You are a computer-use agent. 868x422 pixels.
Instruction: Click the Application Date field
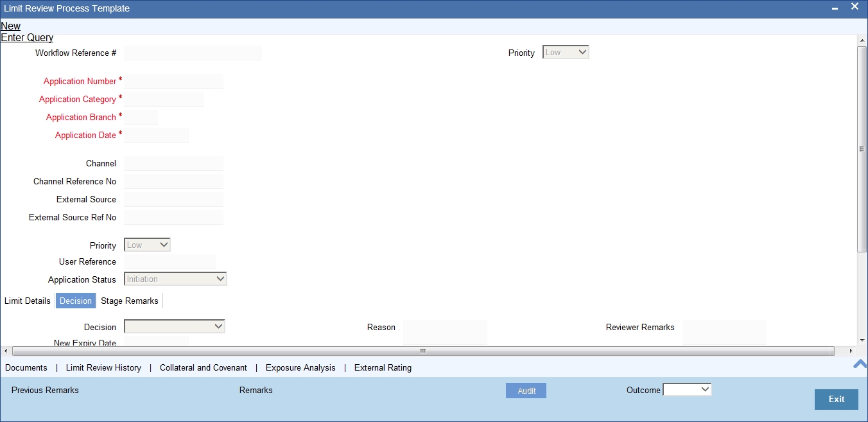point(157,135)
